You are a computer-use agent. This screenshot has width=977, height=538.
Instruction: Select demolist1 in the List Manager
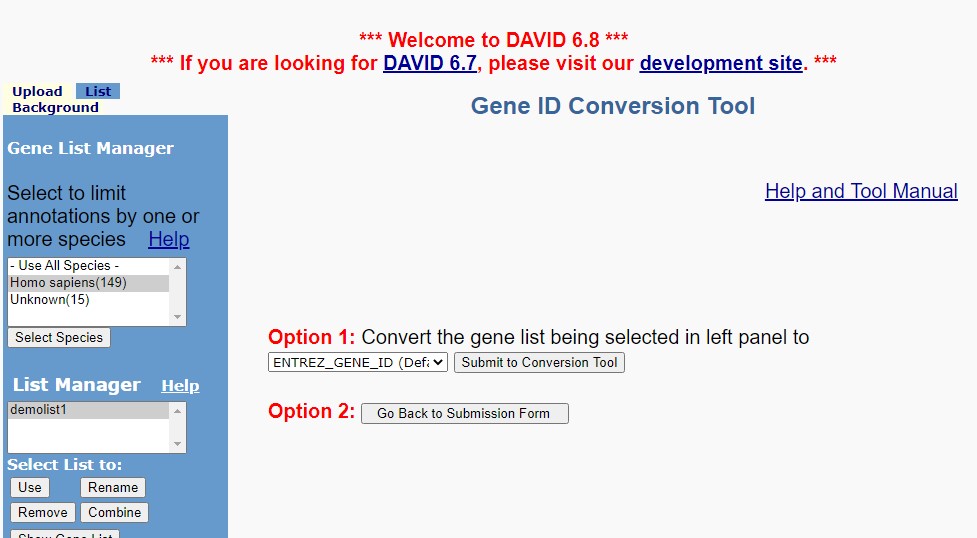click(x=88, y=410)
